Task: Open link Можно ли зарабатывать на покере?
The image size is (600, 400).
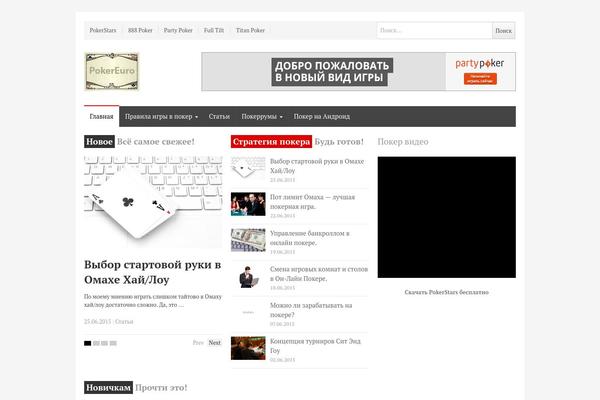Action: pyautogui.click(x=311, y=310)
